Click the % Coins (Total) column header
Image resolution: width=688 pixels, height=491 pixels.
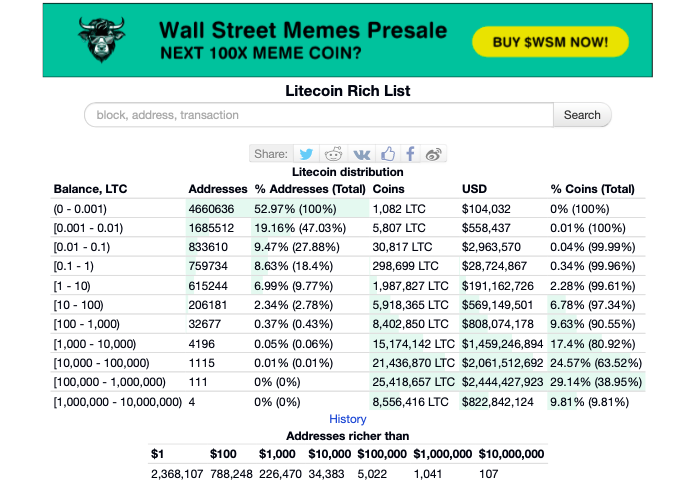(x=592, y=189)
